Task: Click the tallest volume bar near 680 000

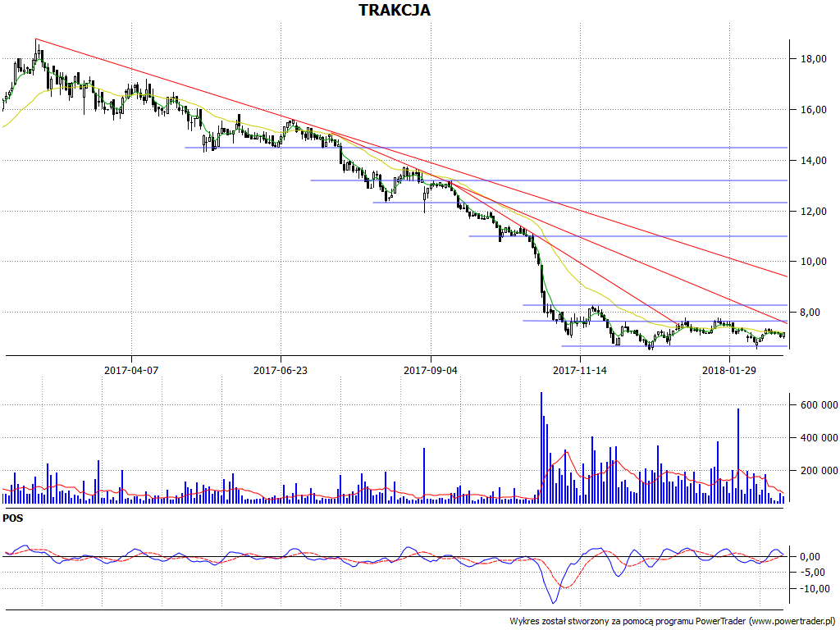Action: point(541,447)
